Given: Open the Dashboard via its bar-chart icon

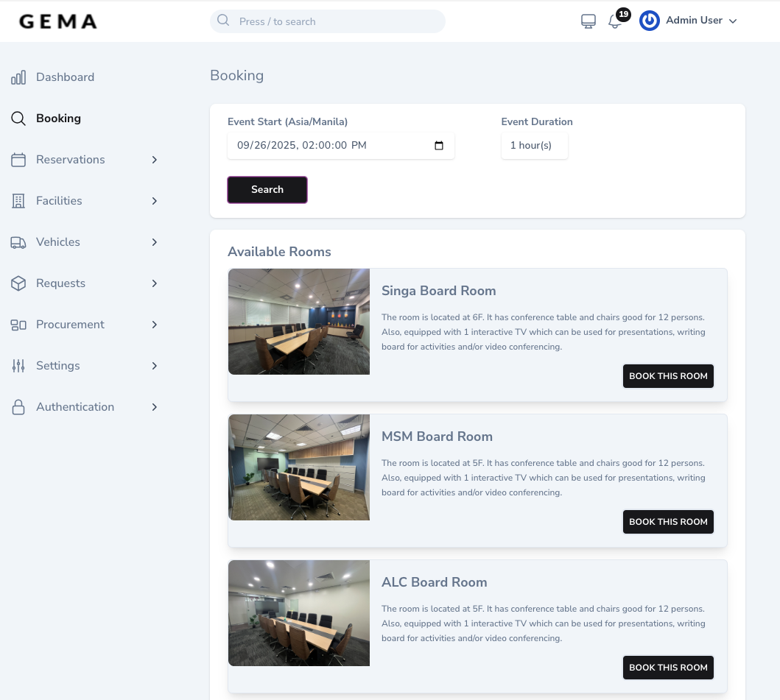Looking at the screenshot, I should coord(18,77).
